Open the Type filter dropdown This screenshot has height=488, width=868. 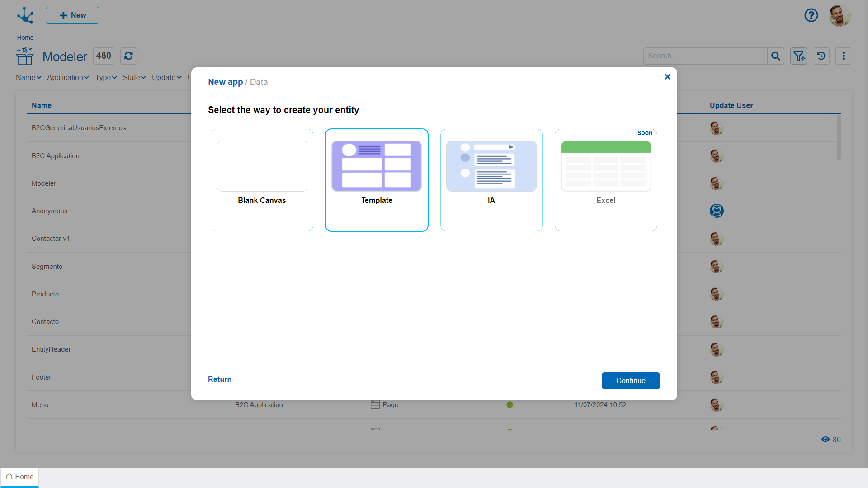coord(106,78)
